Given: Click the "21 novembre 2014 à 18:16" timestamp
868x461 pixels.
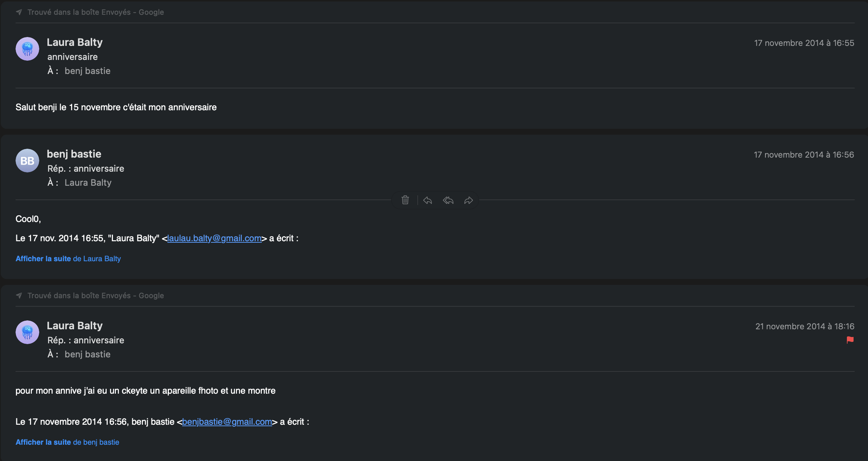Looking at the screenshot, I should 805,326.
